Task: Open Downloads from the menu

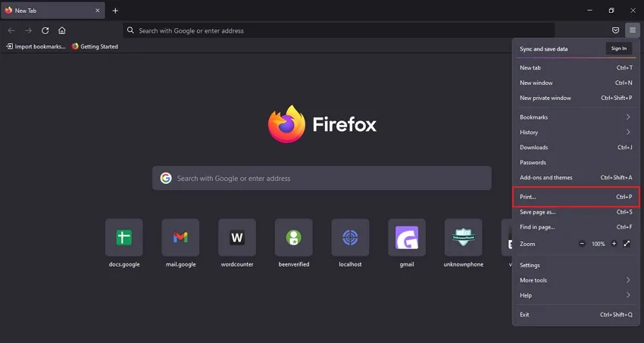Action: 576,148
